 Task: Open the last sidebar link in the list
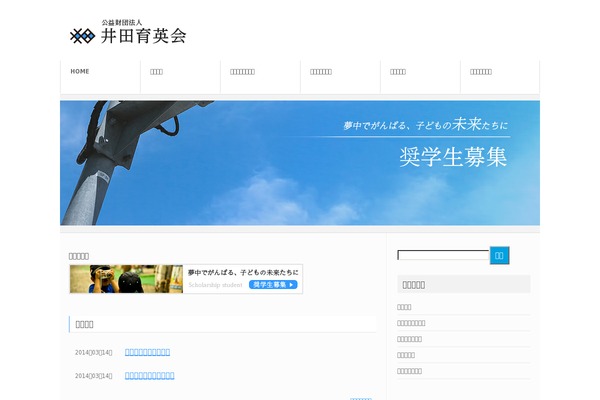tap(409, 371)
